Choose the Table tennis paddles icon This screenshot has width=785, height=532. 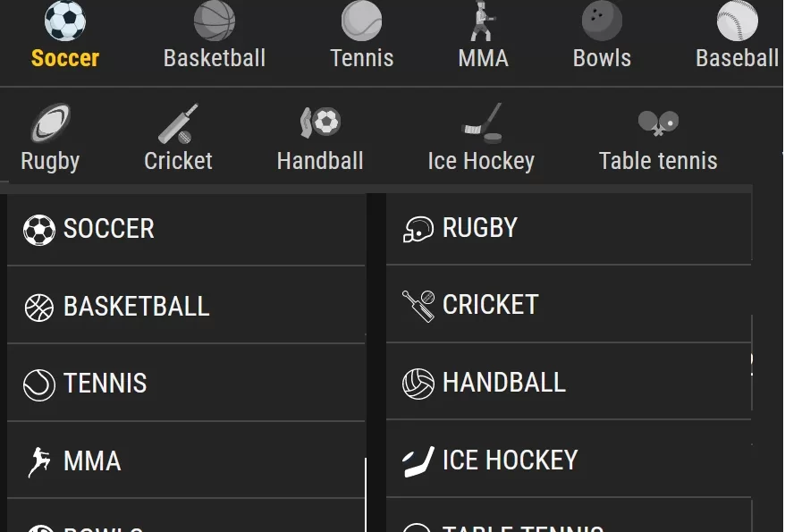click(x=658, y=122)
